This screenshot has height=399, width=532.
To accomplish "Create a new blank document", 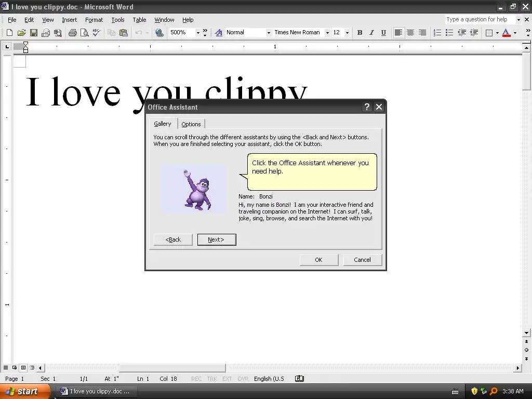I will click(9, 33).
